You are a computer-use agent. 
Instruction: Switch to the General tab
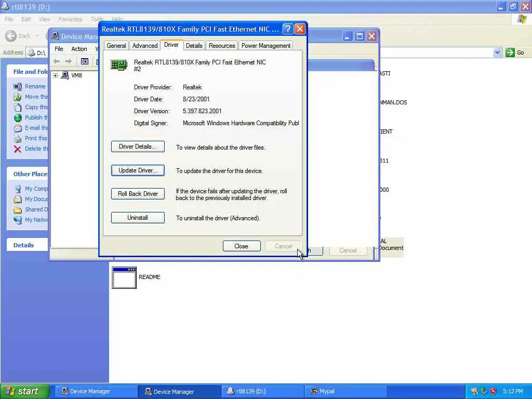(x=116, y=46)
